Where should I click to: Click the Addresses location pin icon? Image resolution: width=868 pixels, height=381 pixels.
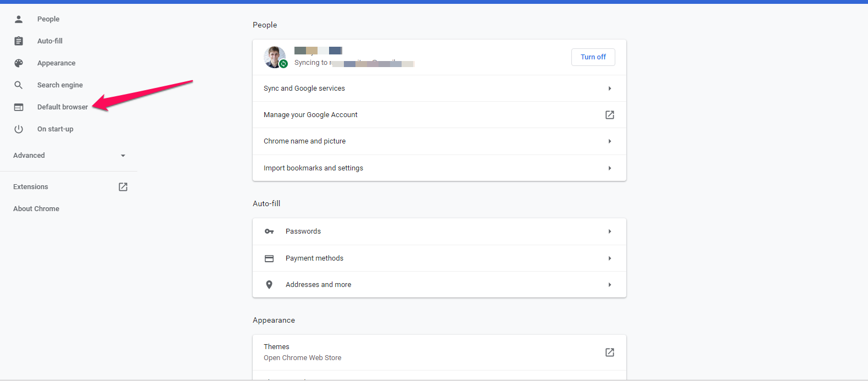pyautogui.click(x=269, y=285)
